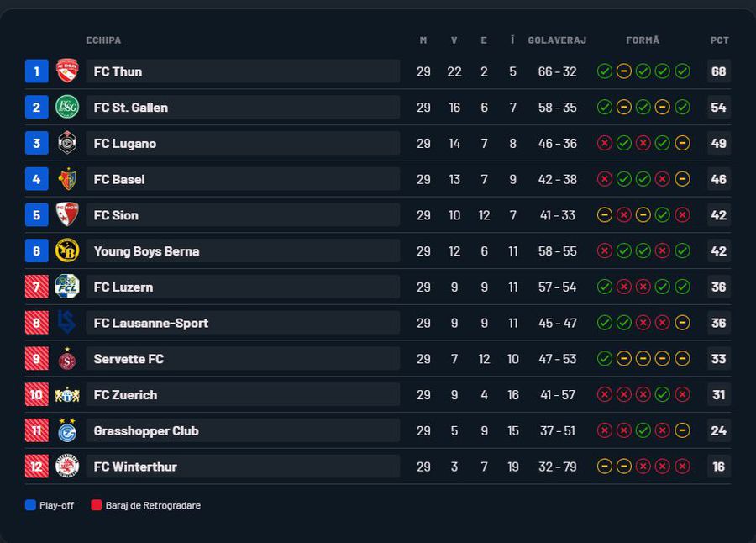The image size is (756, 543).
Task: Click the FORMĂ column header
Action: (x=643, y=40)
